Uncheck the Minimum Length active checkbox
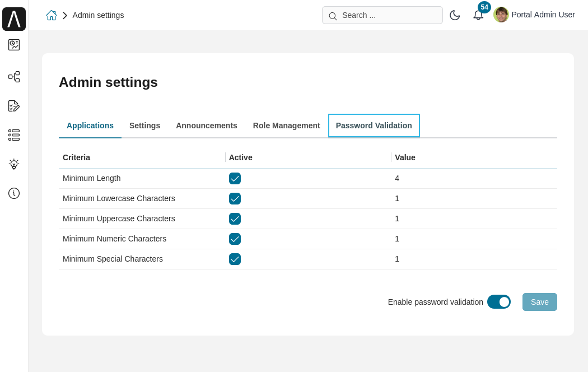Viewport: 588px width, 372px height. pos(235,178)
